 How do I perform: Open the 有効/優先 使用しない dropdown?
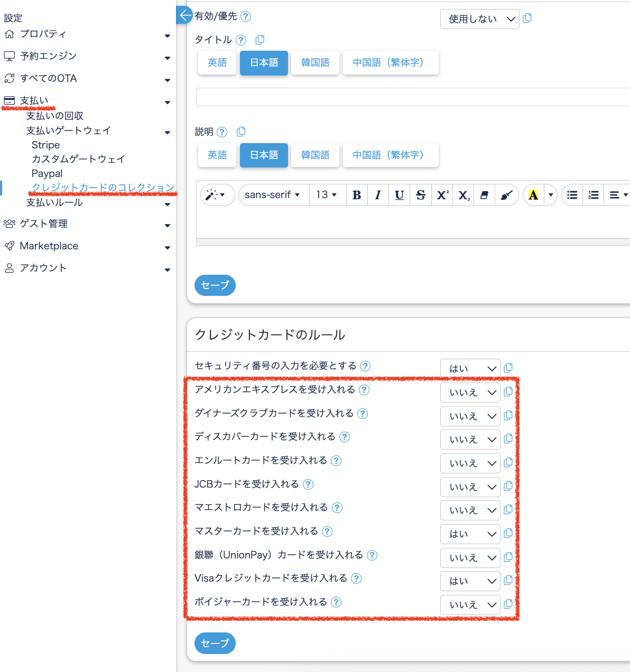pyautogui.click(x=479, y=19)
